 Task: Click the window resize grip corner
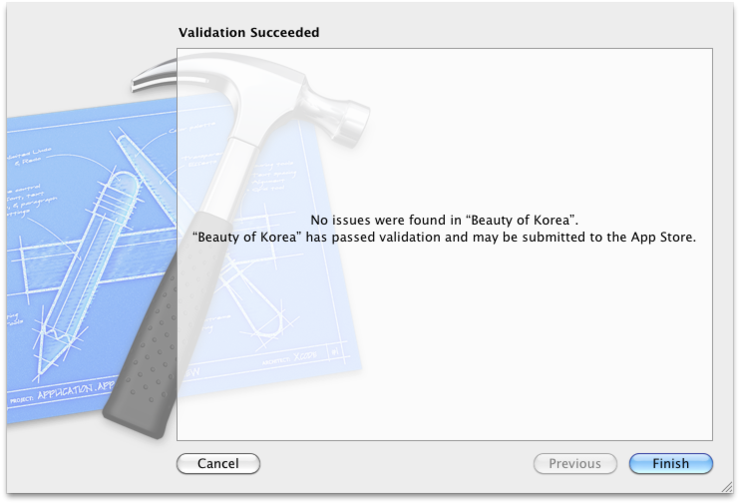(x=727, y=487)
